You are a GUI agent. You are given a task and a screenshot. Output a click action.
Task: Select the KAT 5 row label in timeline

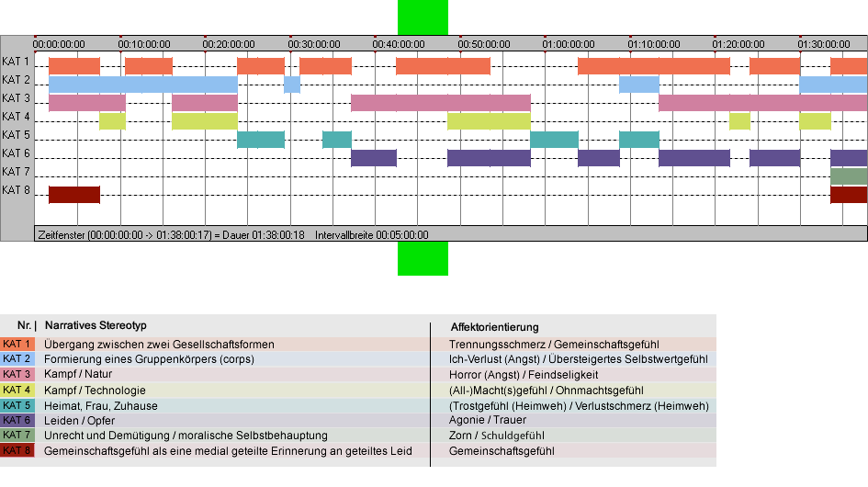click(x=17, y=135)
